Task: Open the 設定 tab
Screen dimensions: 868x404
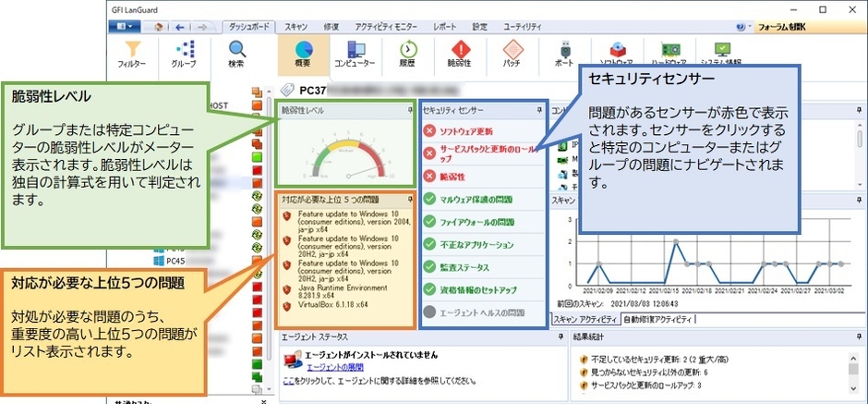Action: [479, 27]
